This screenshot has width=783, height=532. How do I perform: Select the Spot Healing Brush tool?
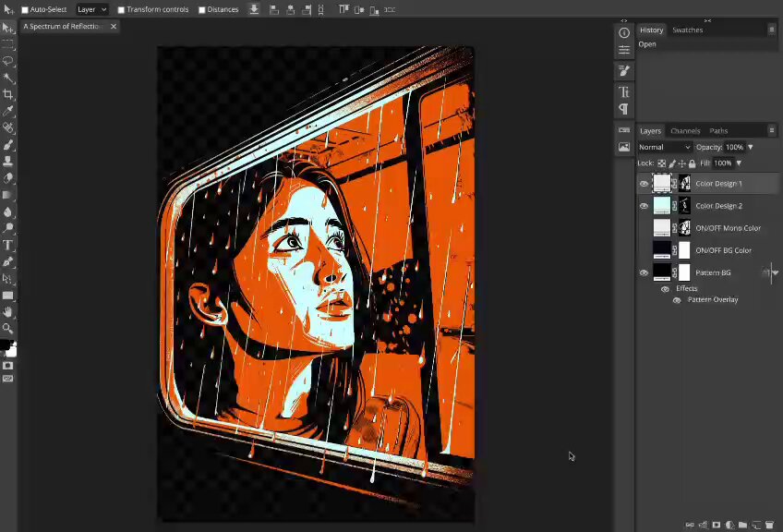[x=8, y=127]
